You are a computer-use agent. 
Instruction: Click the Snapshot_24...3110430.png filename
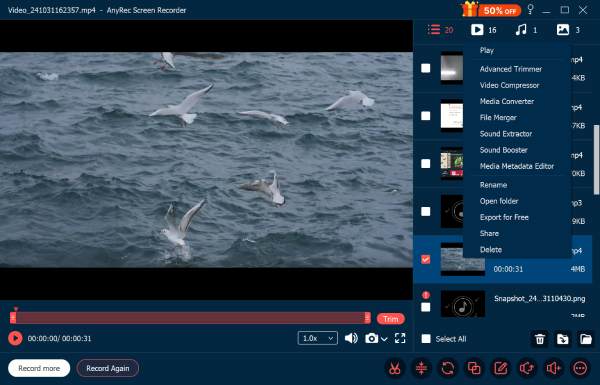(539, 299)
